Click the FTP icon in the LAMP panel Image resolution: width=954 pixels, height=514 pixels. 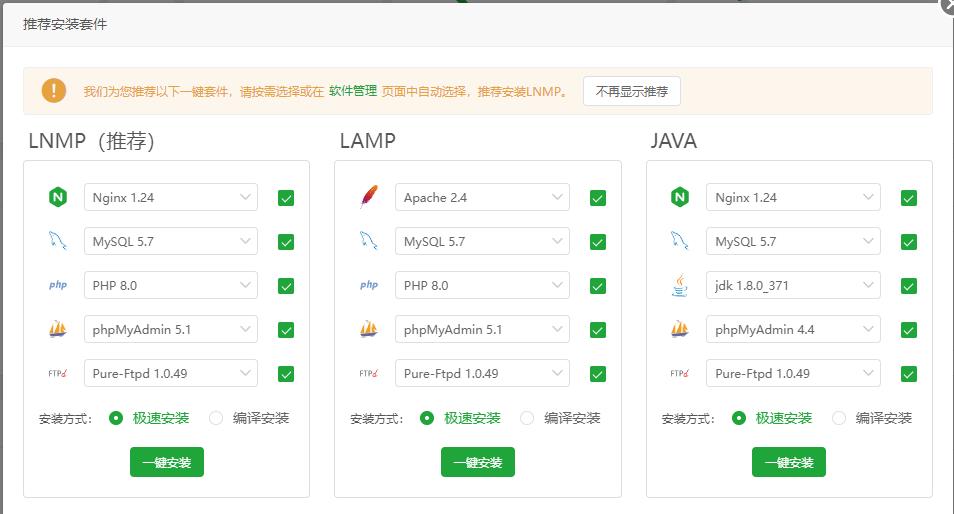(369, 373)
